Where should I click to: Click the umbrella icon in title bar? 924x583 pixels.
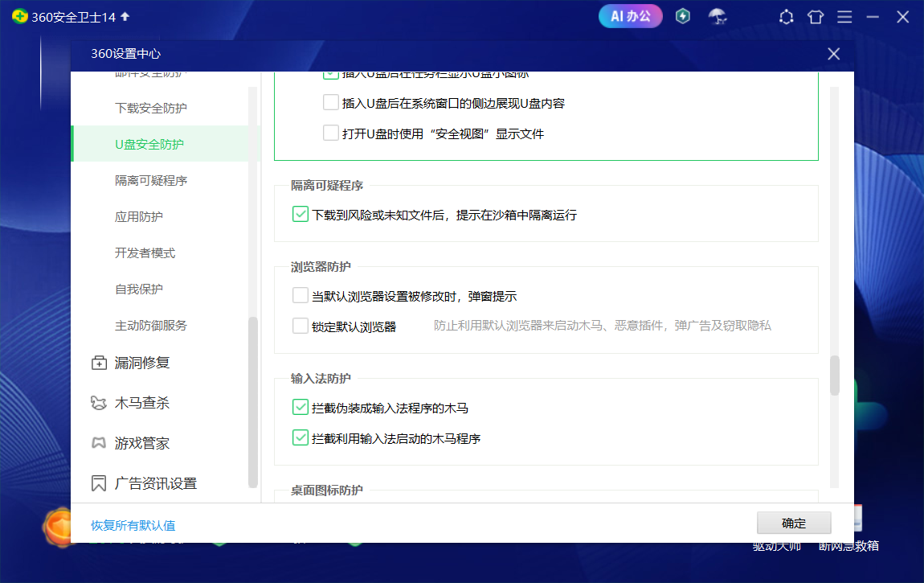[x=718, y=17]
